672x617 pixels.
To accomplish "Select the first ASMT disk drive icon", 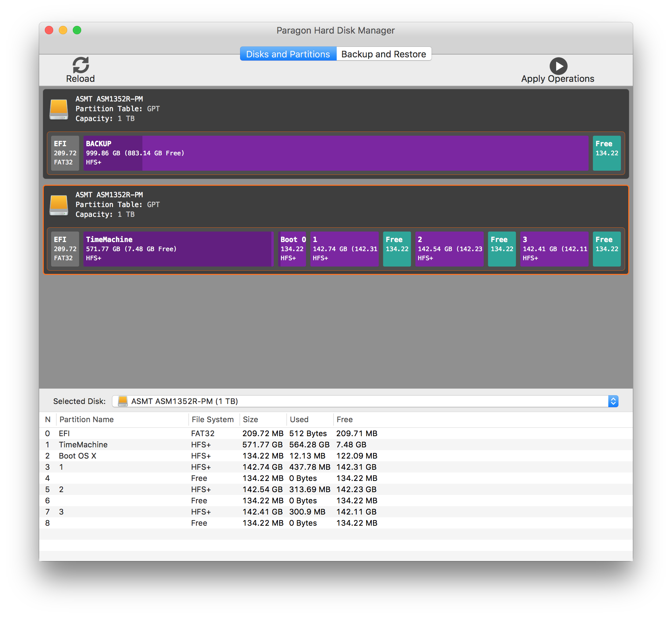I will point(59,109).
